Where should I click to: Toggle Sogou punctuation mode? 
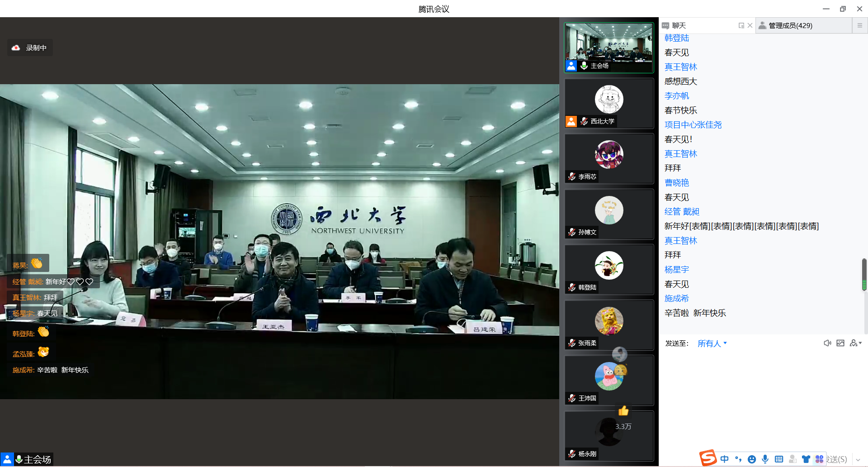(738, 459)
